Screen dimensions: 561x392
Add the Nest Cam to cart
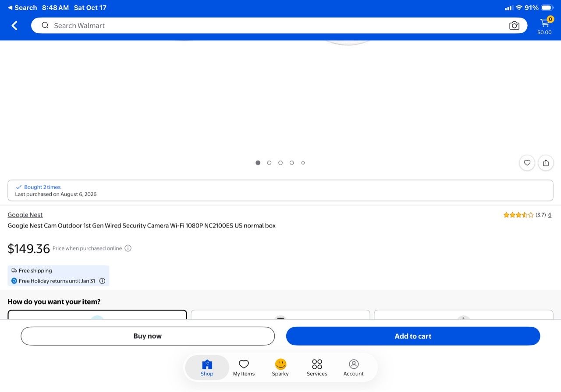tap(413, 336)
